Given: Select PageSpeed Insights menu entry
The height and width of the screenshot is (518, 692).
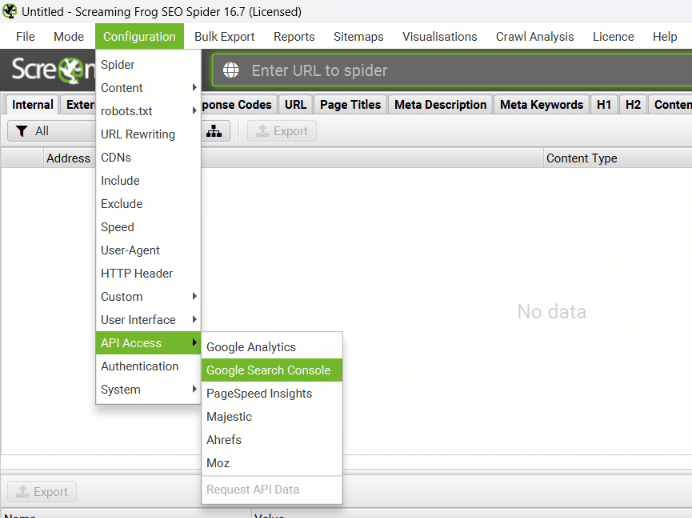Looking at the screenshot, I should tap(259, 394).
